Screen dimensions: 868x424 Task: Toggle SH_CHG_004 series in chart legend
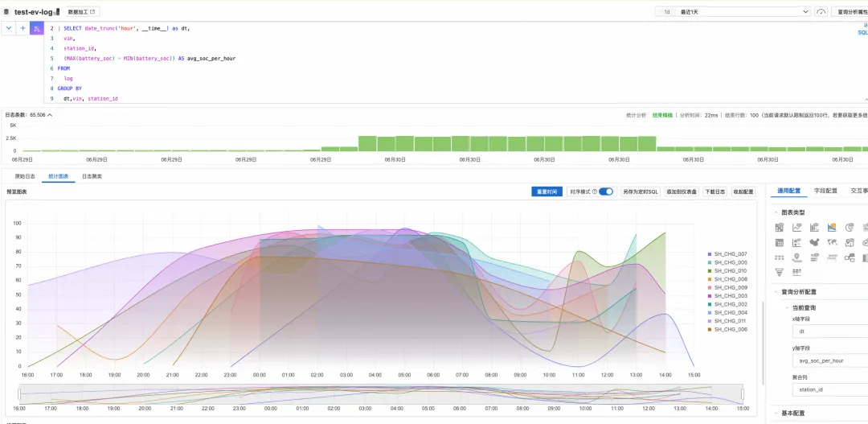point(727,313)
